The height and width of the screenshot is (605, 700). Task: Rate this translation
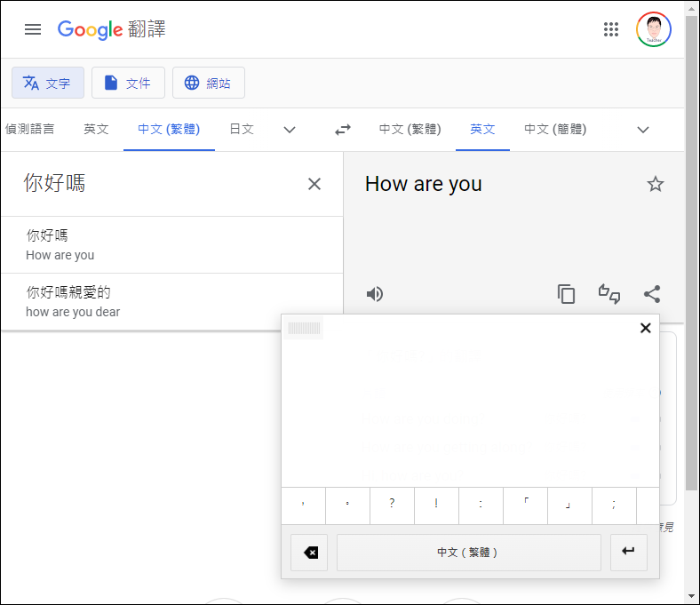coord(609,294)
